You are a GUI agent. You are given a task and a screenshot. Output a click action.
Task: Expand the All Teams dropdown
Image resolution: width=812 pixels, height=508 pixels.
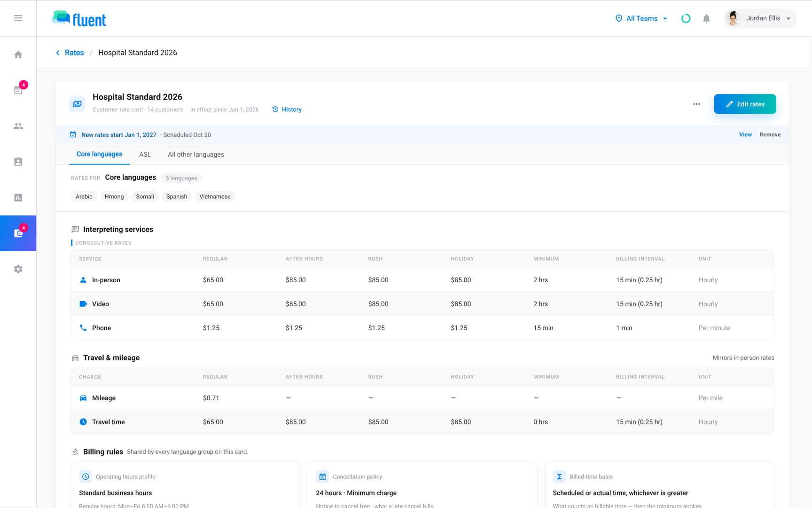pos(641,18)
